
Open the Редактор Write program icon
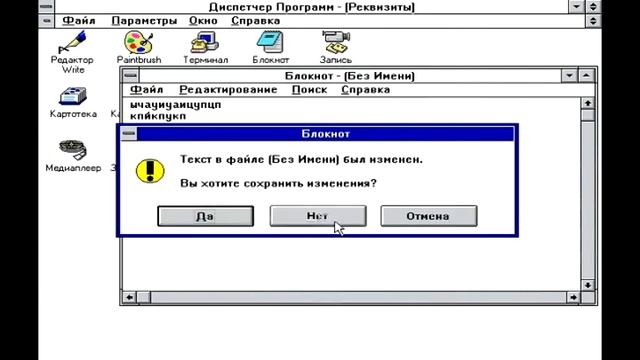(72, 53)
